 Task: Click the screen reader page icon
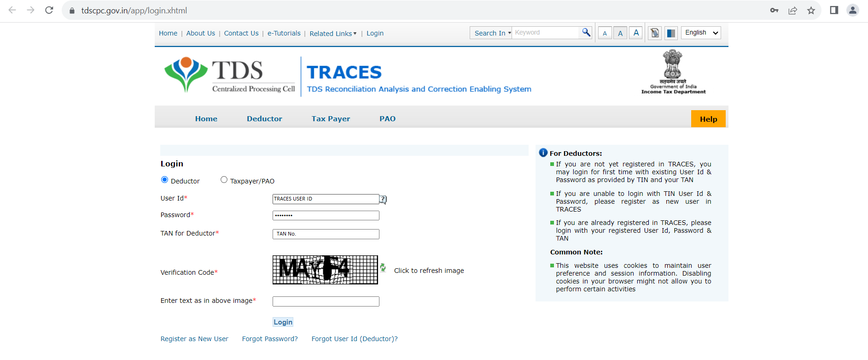655,33
